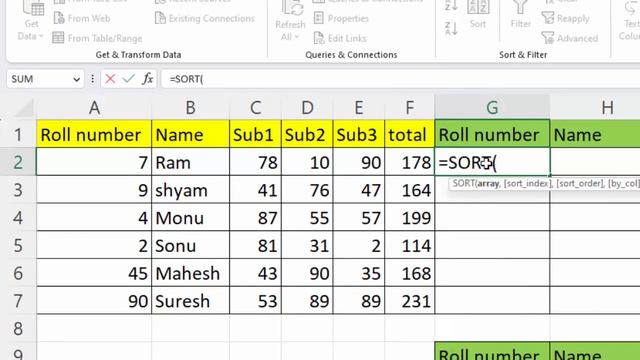Click cell containing 'Sonu'

[191, 245]
